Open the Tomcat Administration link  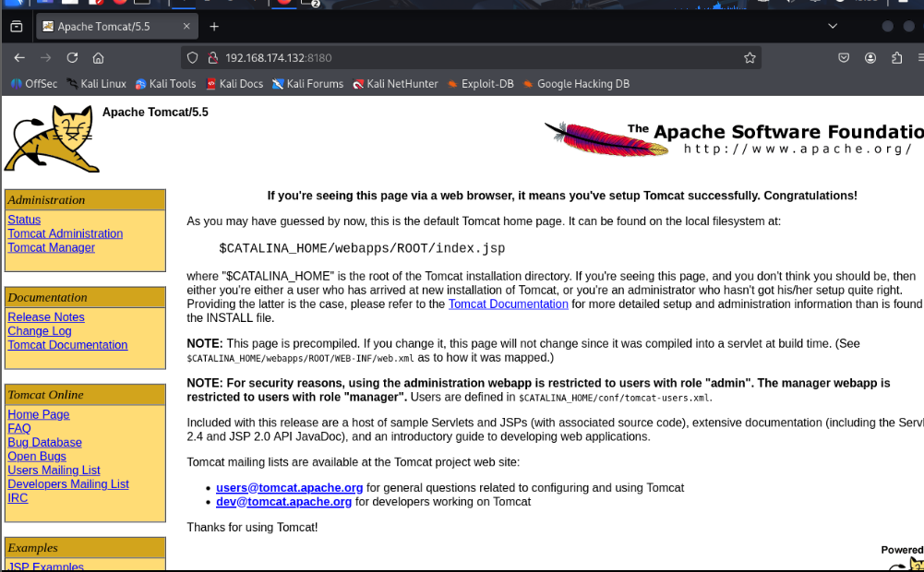[x=66, y=233]
